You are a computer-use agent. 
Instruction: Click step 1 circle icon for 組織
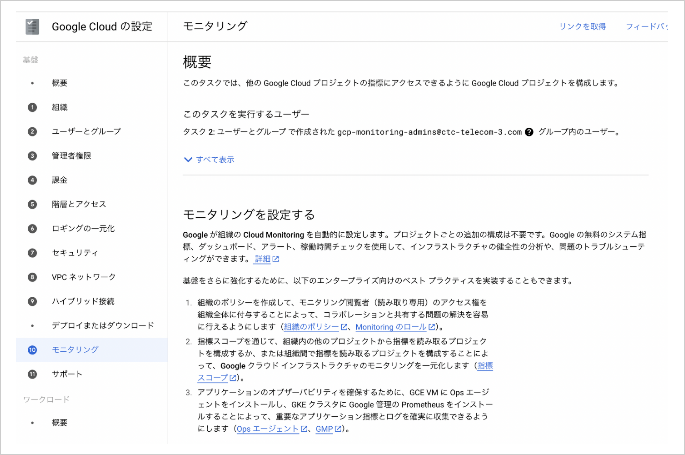32,107
